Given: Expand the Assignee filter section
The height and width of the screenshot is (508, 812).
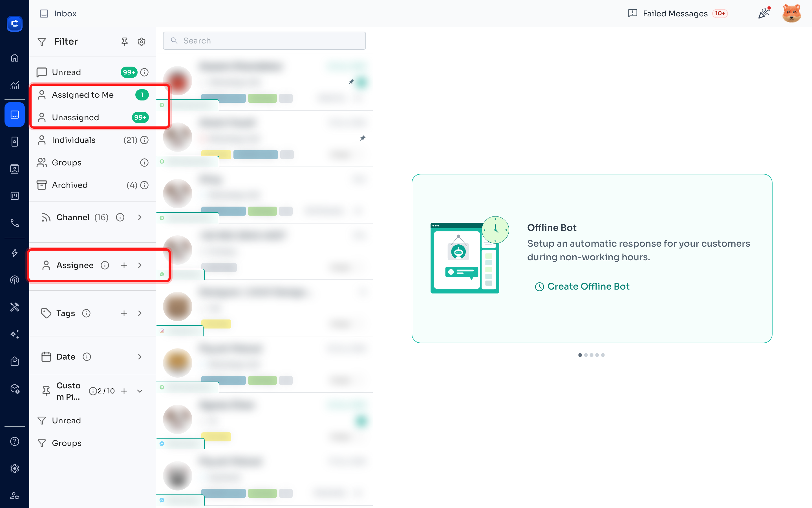Looking at the screenshot, I should [x=140, y=265].
